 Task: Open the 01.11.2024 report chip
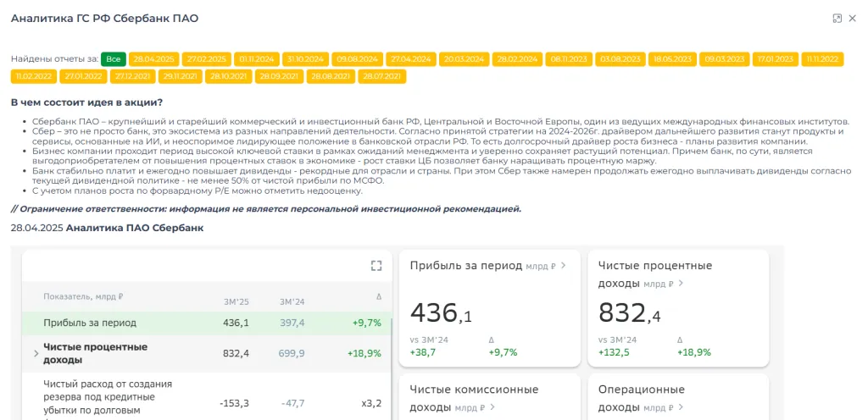point(257,59)
